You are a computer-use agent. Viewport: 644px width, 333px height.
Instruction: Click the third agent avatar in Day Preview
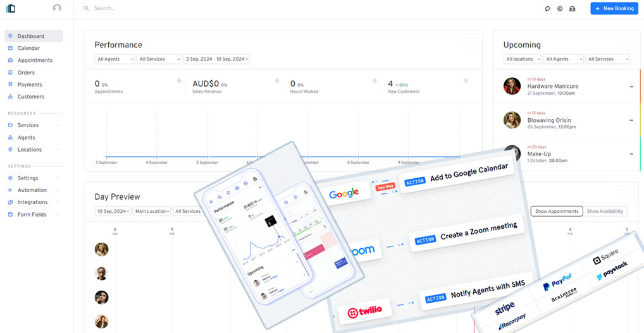[101, 298]
